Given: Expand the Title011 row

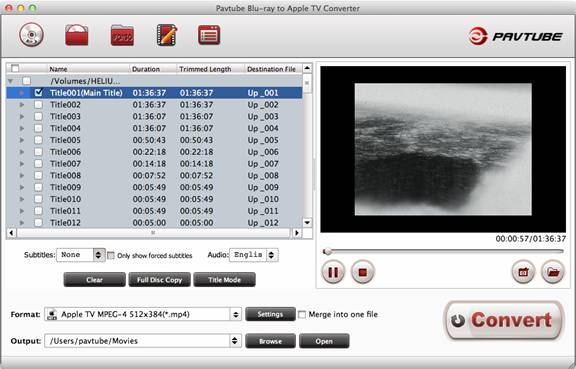Looking at the screenshot, I should click(22, 211).
